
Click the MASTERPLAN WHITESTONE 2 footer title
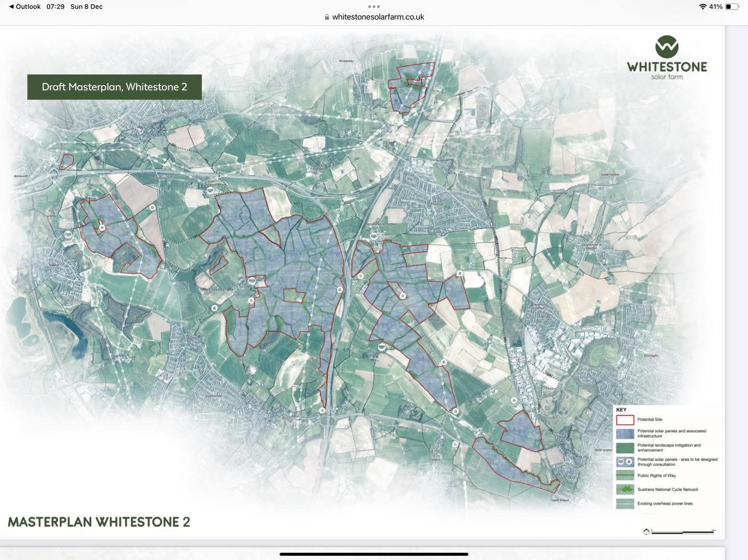(99, 522)
